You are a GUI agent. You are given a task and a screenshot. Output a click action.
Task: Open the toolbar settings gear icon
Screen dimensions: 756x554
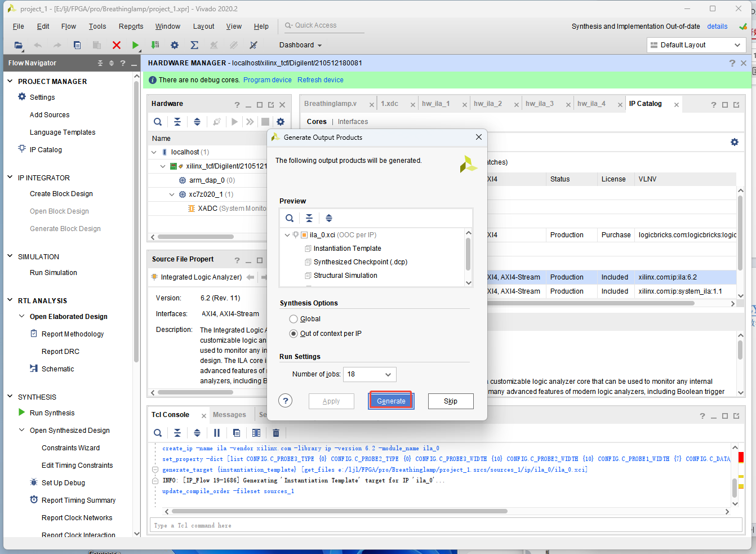click(x=175, y=45)
